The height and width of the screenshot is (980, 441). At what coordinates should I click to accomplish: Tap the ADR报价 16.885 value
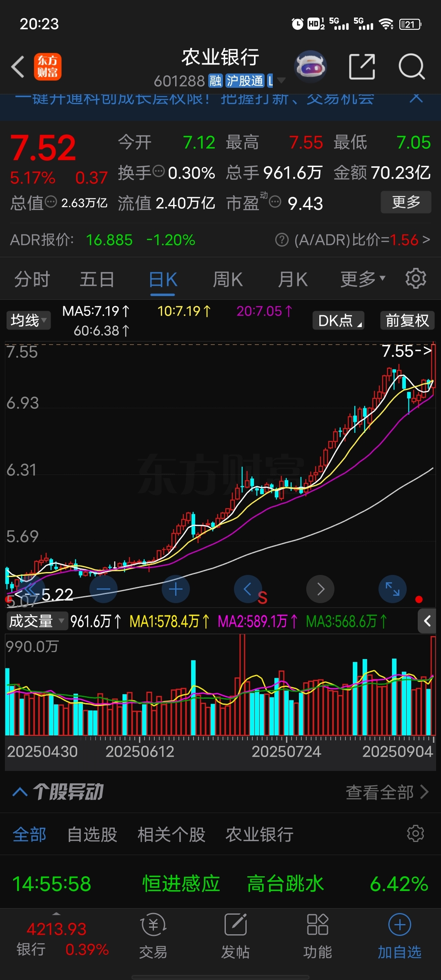tap(109, 240)
